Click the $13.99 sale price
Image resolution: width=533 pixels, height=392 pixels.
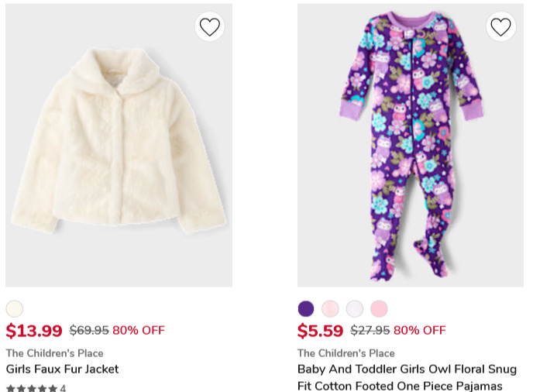[34, 331]
